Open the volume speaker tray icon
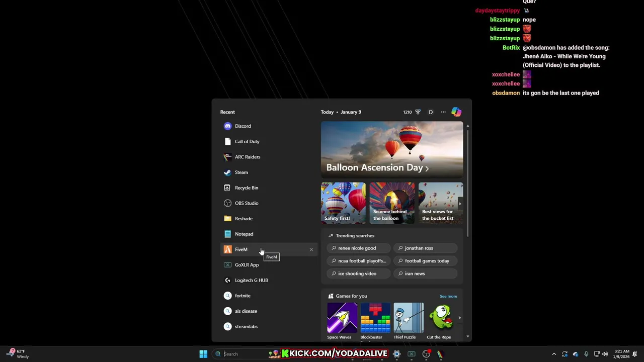Image resolution: width=644 pixels, height=362 pixels. pos(605,354)
